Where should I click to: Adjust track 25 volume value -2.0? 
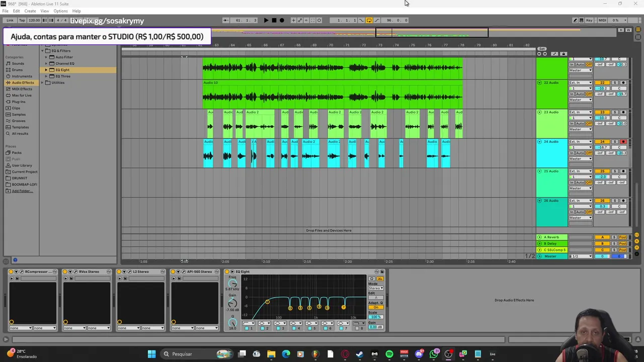tap(602, 177)
